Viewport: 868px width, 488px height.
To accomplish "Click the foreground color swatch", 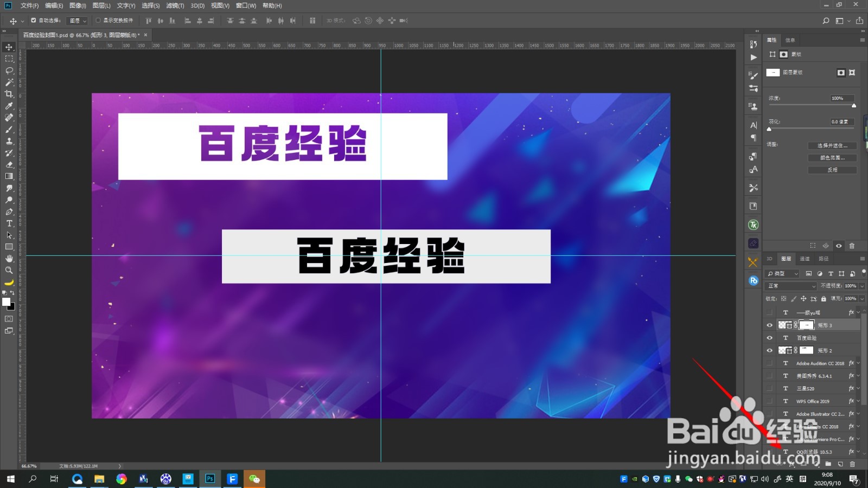I will point(6,301).
